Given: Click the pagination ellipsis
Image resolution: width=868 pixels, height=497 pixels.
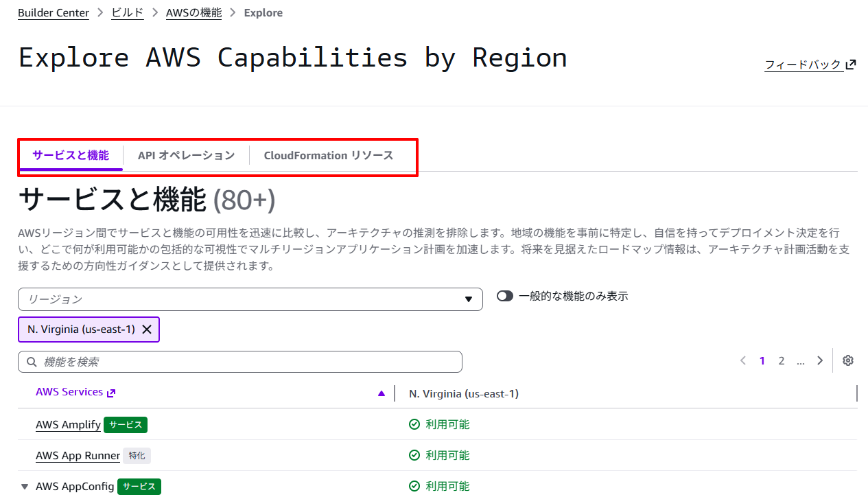Looking at the screenshot, I should pyautogui.click(x=801, y=360).
